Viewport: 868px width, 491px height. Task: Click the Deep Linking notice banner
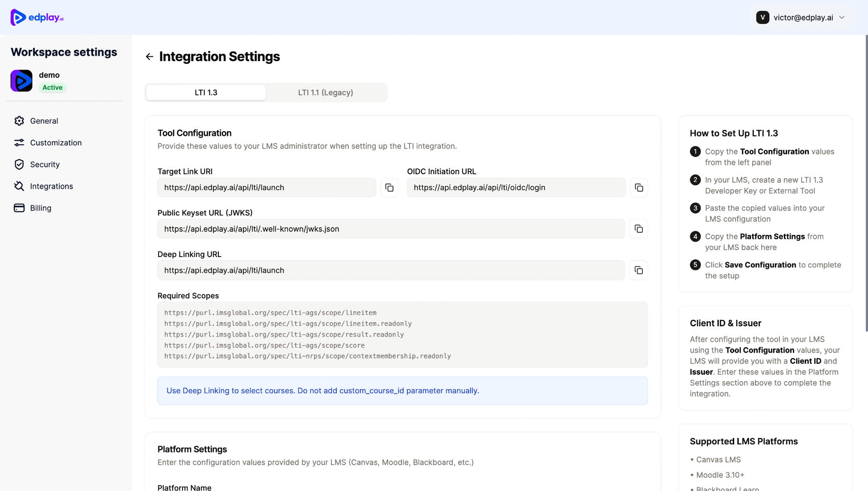tap(402, 391)
